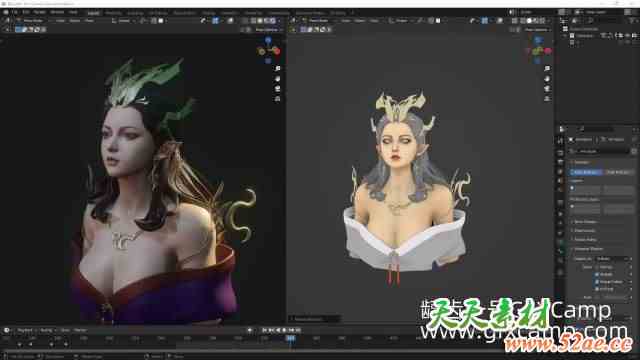Click the red X axis gizmo in right viewport

548,51
